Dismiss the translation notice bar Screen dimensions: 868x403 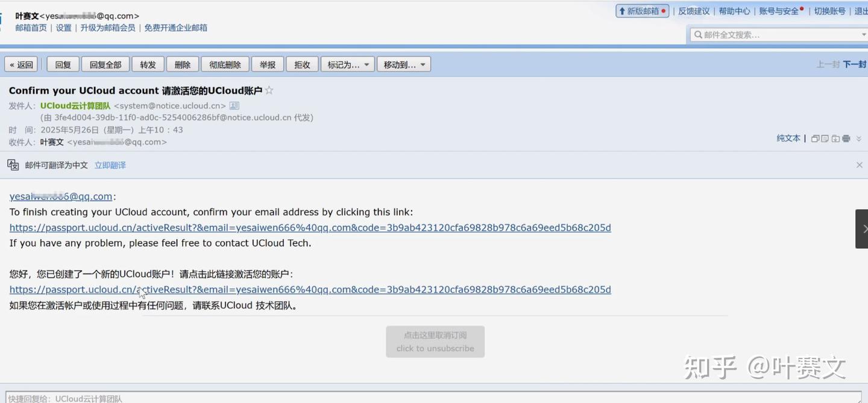tap(860, 165)
